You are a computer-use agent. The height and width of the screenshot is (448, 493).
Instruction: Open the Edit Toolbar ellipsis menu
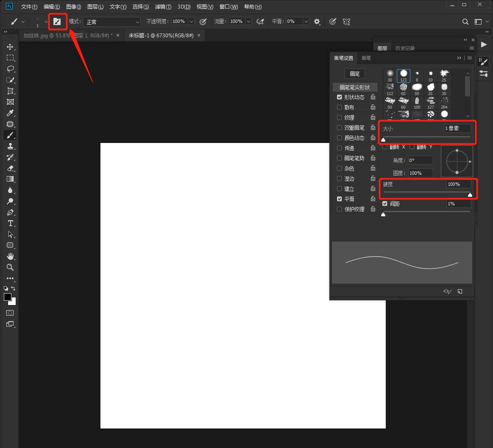(10, 278)
